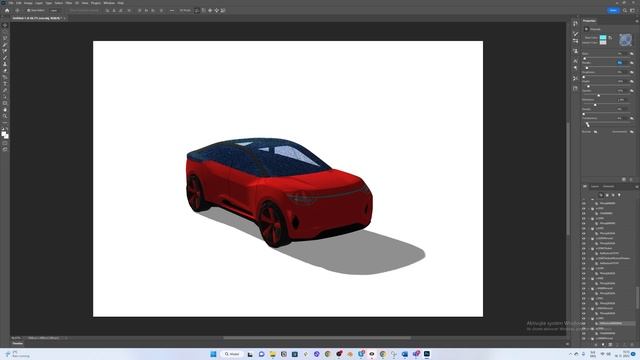Open texture menu for Opacity
Image resolution: width=640 pixels, height=360 pixels.
pyautogui.click(x=631, y=91)
